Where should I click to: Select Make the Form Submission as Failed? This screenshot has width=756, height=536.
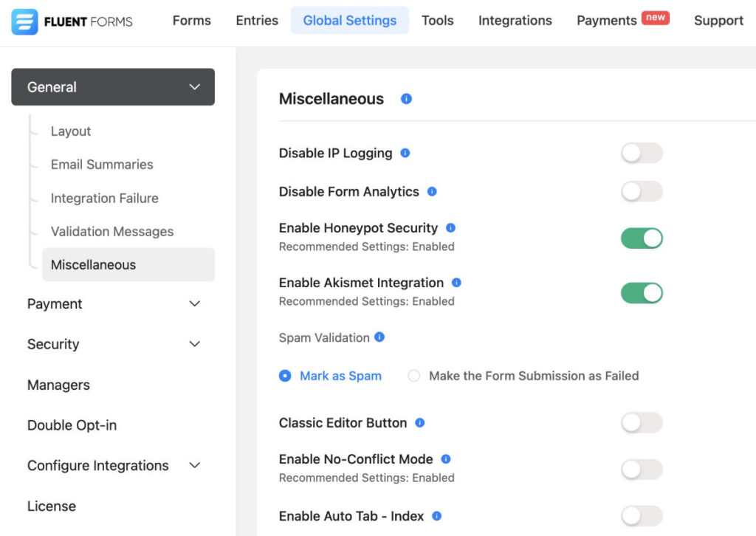[x=414, y=376]
